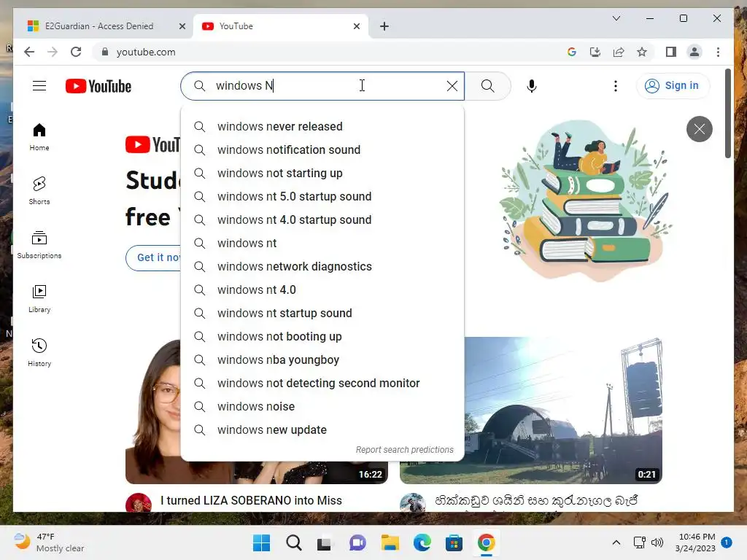747x560 pixels.
Task: Toggle Chrome side panel icon
Action: (x=671, y=52)
